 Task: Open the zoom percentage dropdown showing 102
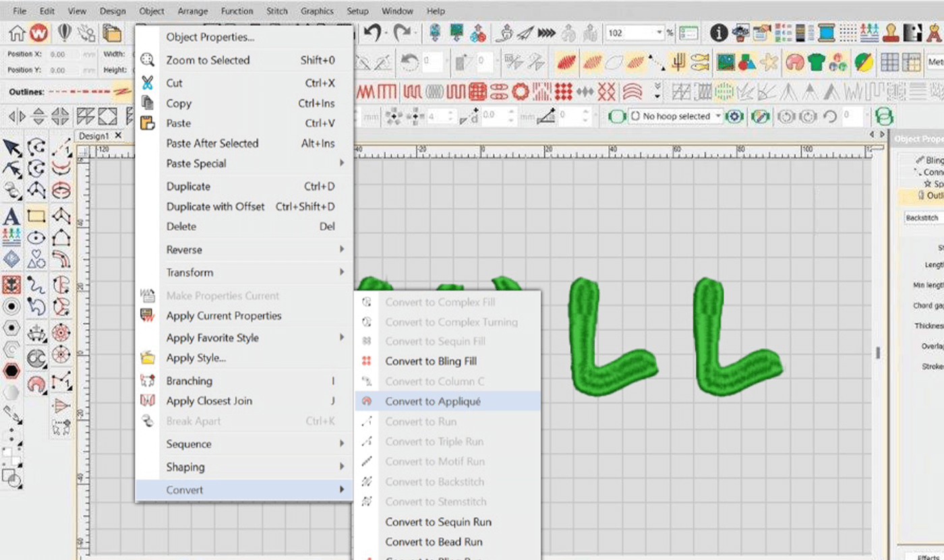pos(659,33)
